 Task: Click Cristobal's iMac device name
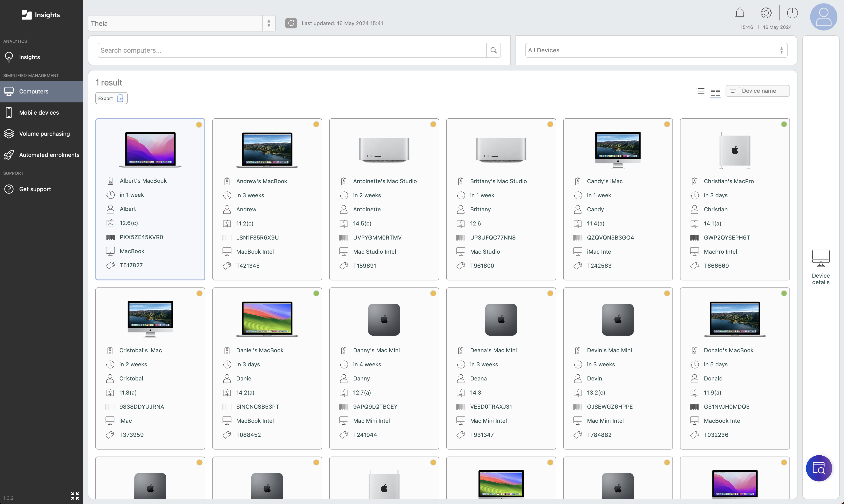140,350
